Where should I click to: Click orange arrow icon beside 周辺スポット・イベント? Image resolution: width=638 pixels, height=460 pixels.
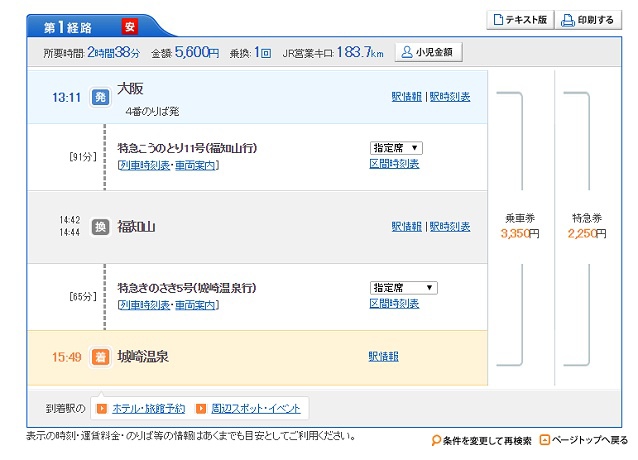pyautogui.click(x=201, y=408)
